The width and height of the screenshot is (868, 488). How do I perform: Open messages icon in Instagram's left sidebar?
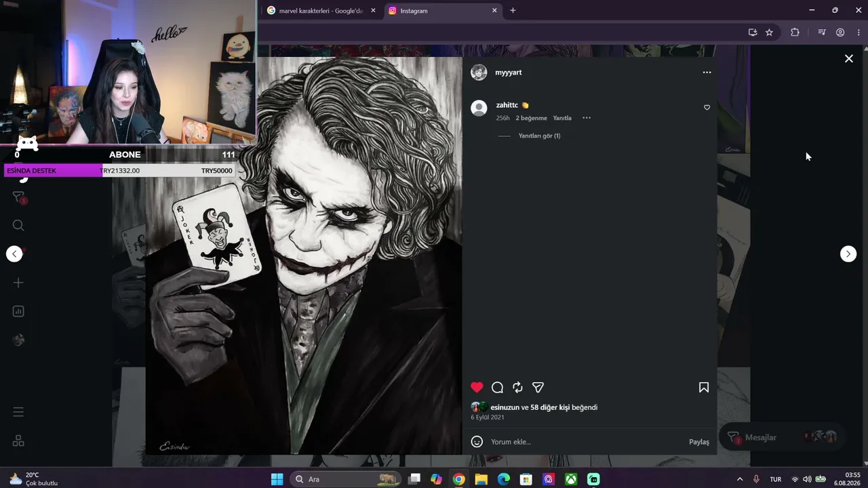point(19,198)
